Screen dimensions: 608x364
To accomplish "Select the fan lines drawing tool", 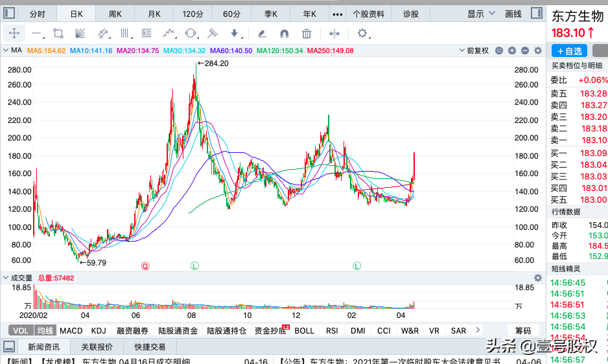I will 80,33.
